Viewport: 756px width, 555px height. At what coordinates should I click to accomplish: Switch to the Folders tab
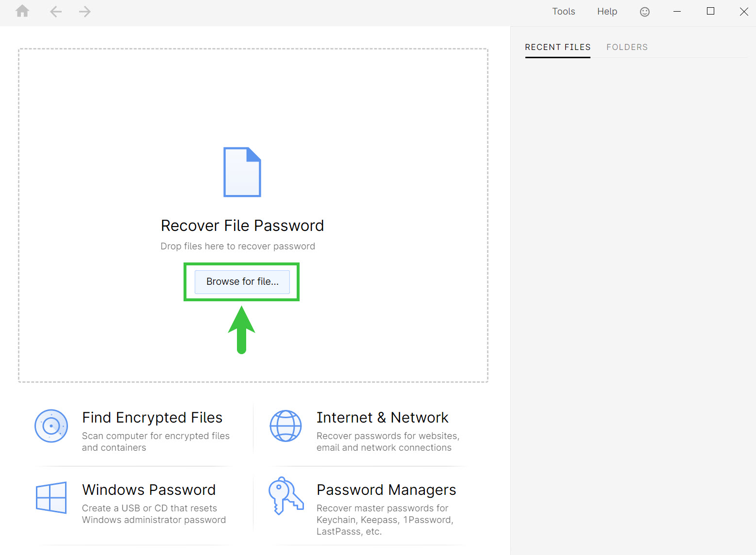pyautogui.click(x=627, y=47)
